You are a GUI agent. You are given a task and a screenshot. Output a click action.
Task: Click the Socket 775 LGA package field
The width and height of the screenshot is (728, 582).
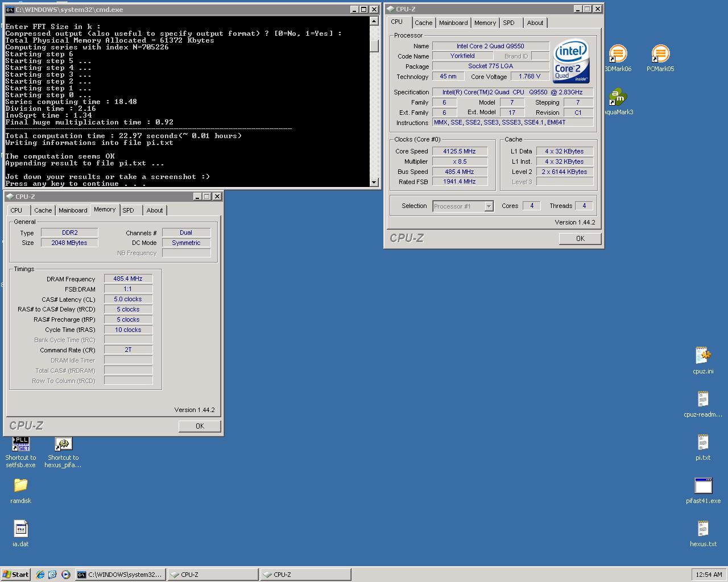[491, 66]
